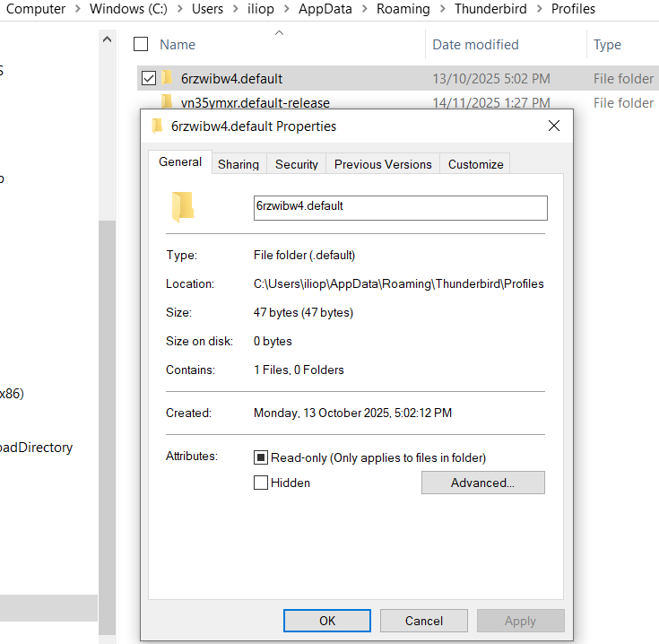Switch to Previous Versions tab
Viewport: 659px width, 644px height.
tap(383, 164)
